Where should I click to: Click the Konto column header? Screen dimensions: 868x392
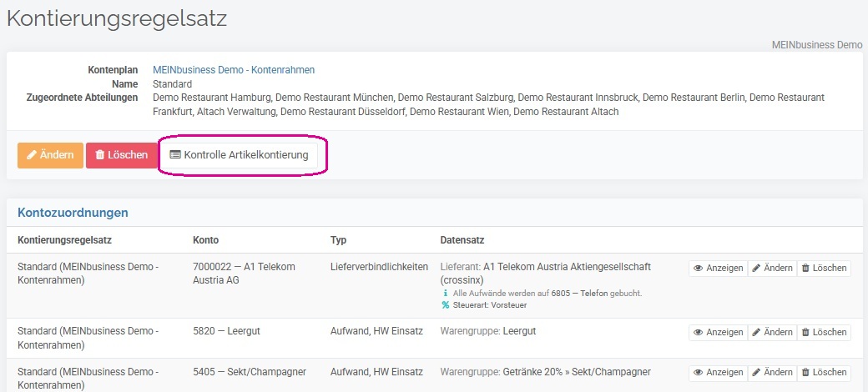205,240
